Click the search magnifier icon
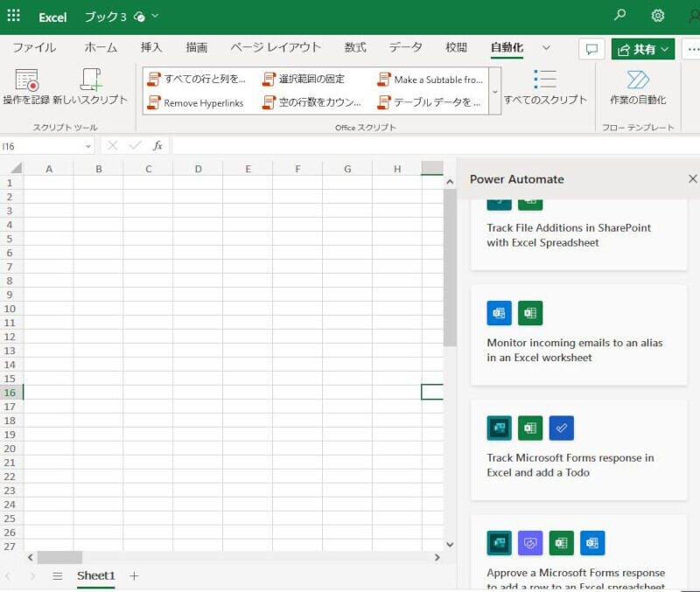Viewport: 700px width, 592px height. (x=619, y=15)
